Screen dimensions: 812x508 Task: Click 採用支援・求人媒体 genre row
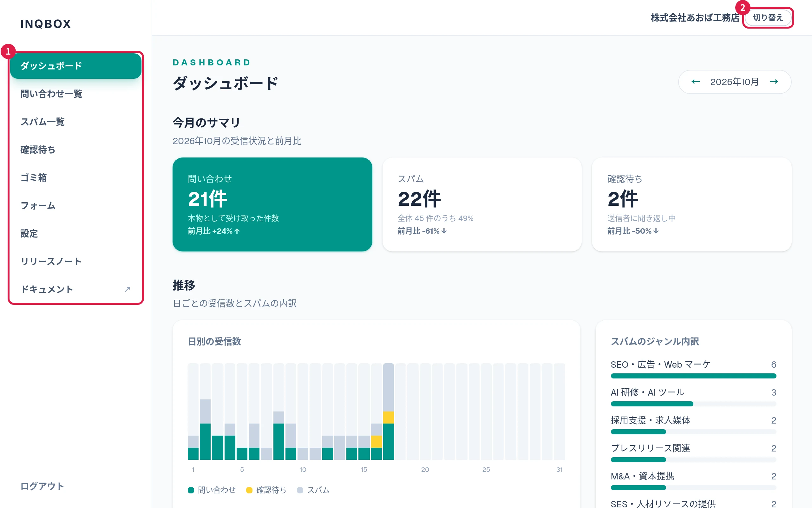point(693,425)
